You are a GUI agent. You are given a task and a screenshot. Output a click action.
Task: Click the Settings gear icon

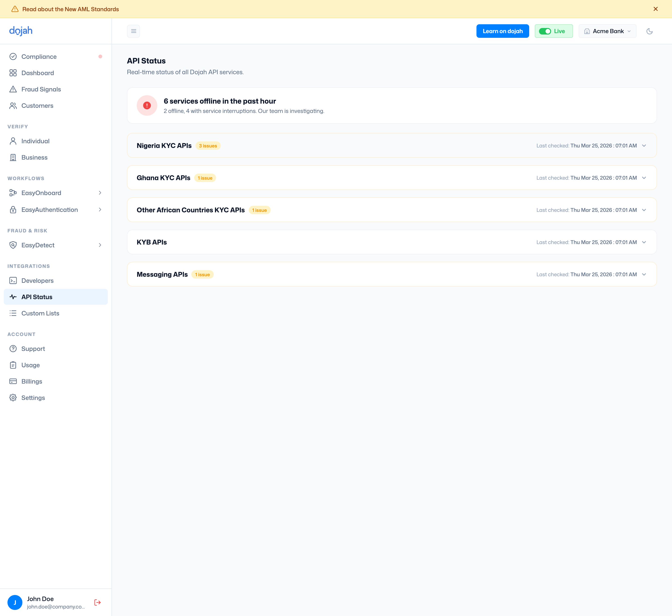click(13, 398)
